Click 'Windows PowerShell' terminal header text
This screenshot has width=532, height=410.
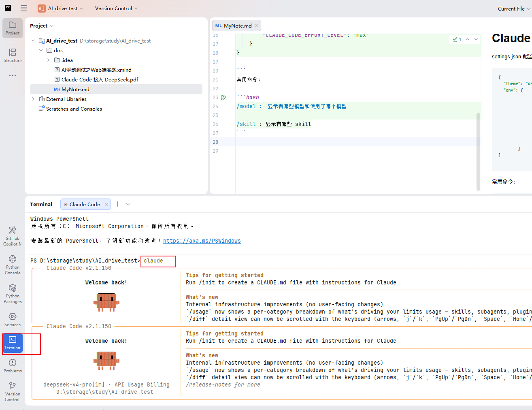click(x=60, y=219)
